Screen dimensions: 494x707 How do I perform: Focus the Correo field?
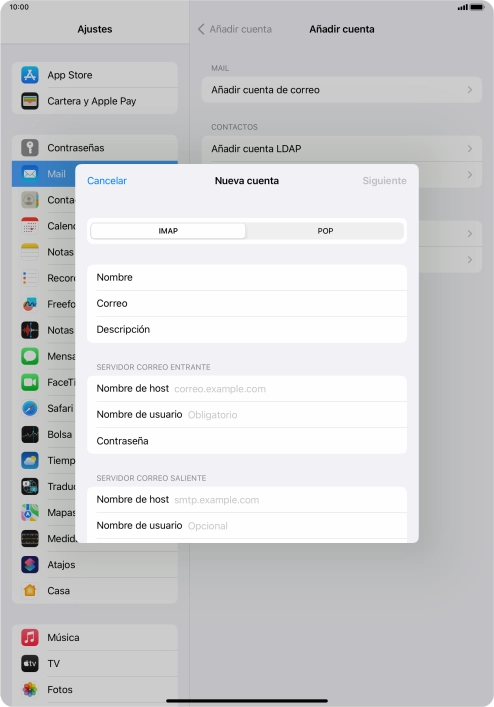pyautogui.click(x=247, y=303)
